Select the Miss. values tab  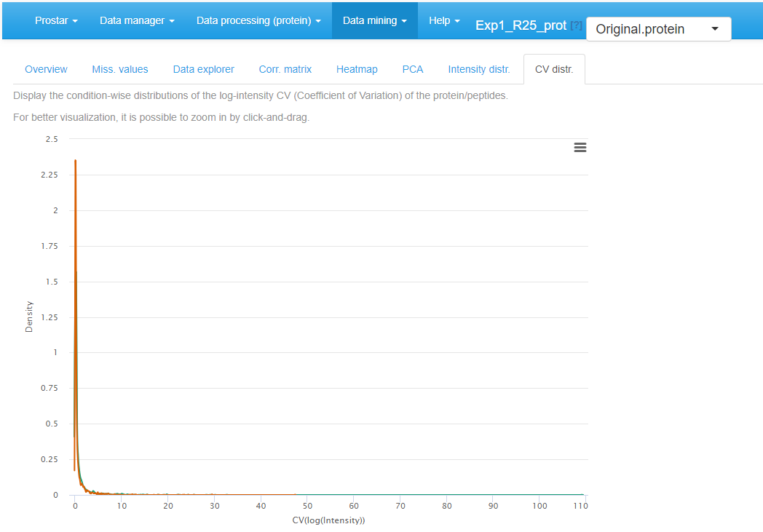[x=120, y=68]
